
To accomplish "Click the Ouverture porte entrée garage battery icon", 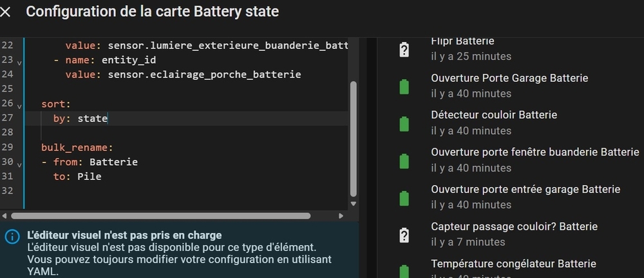I will [404, 198].
